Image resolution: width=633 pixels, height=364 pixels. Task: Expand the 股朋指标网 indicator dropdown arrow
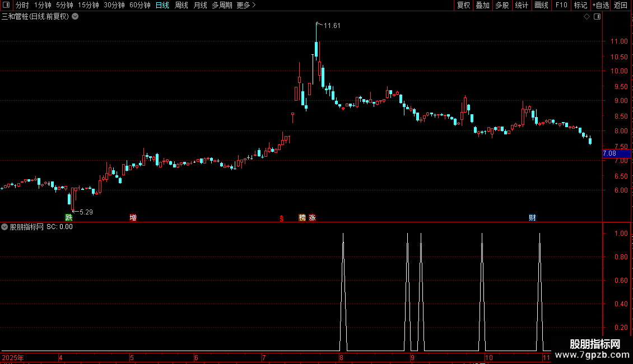[x=4, y=227]
